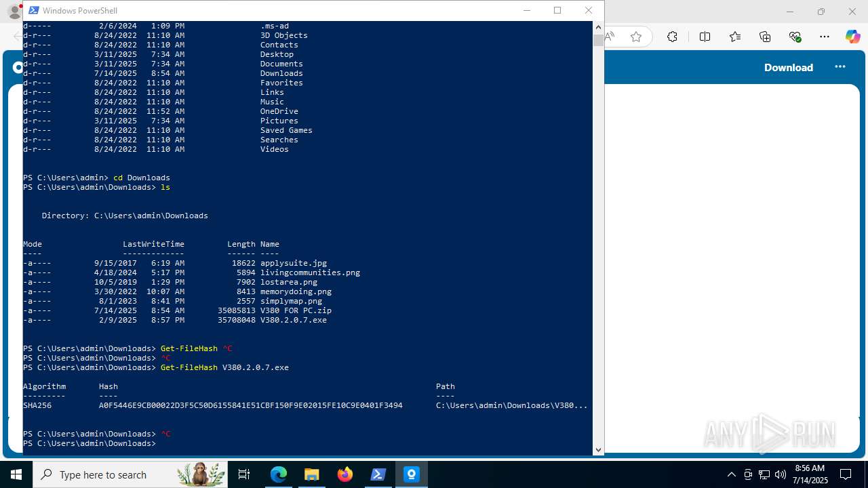Open File Explorer from the taskbar

312,474
